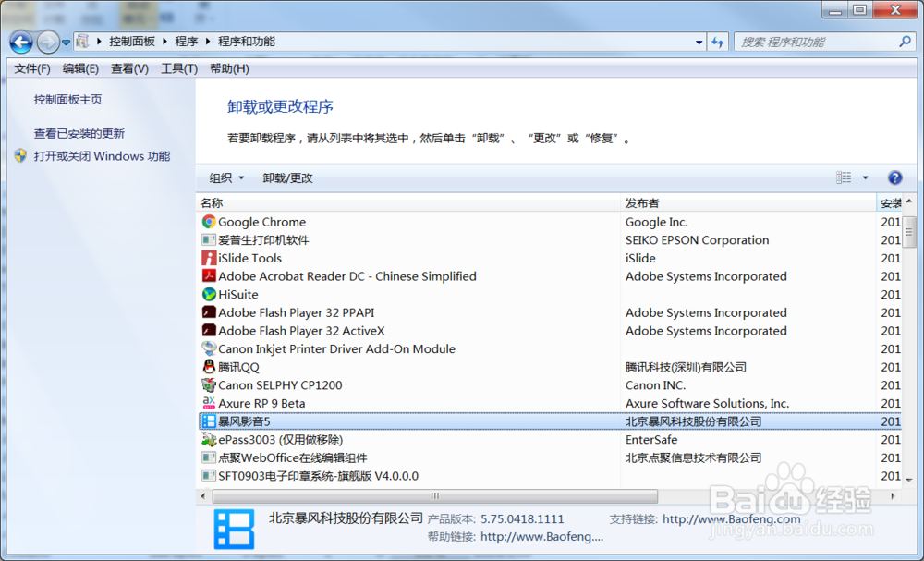Click the Control Panel address bar icon
This screenshot has height=561, width=924.
coord(82,42)
